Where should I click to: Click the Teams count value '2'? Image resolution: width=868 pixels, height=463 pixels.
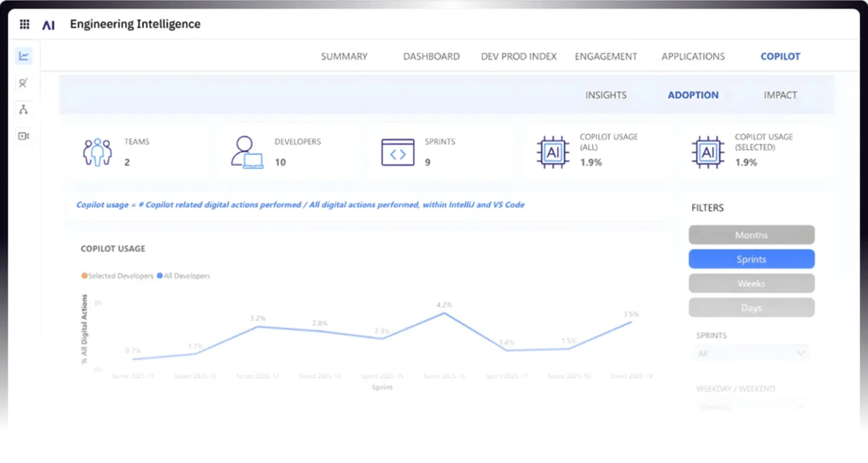[x=127, y=162]
